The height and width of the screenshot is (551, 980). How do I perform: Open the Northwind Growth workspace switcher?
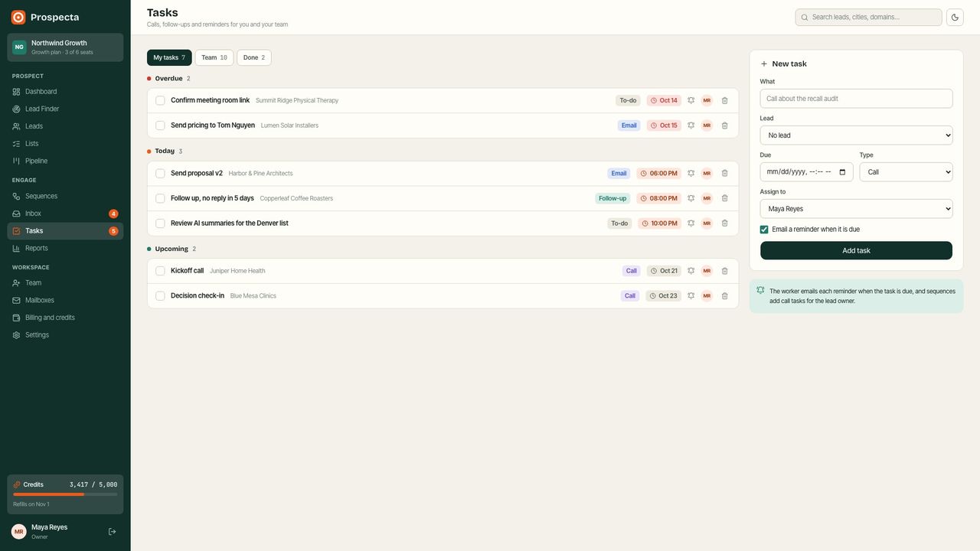pos(65,47)
